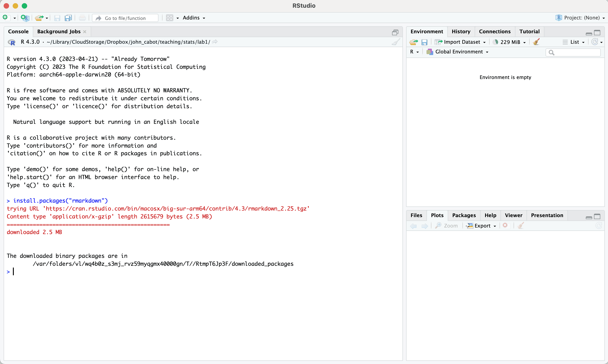
Task: Click the Export plot button
Action: [482, 226]
